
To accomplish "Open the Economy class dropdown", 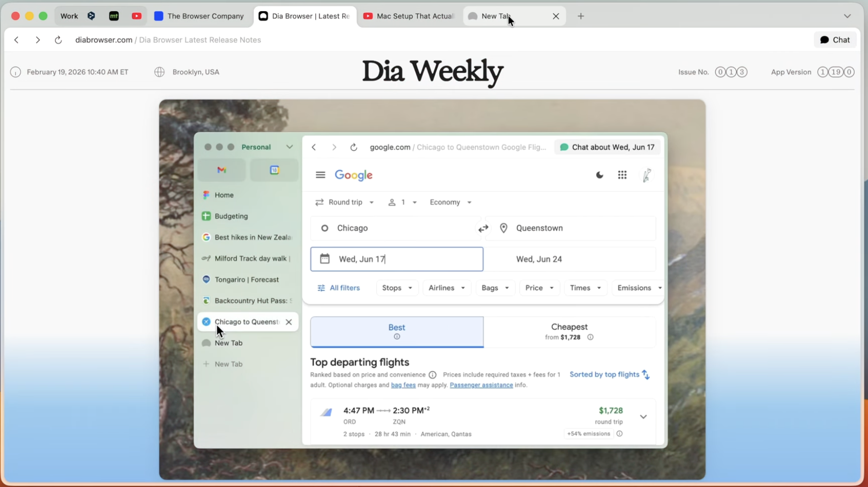I will pyautogui.click(x=451, y=202).
